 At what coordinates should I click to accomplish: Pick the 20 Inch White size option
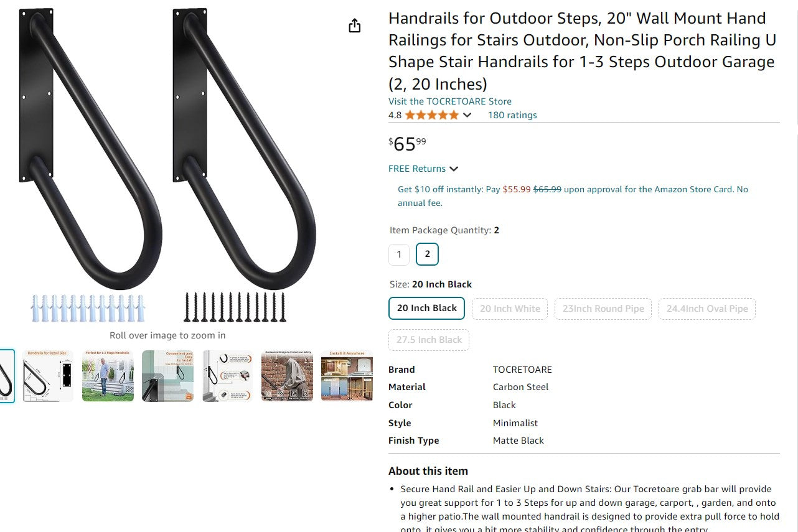coord(510,309)
